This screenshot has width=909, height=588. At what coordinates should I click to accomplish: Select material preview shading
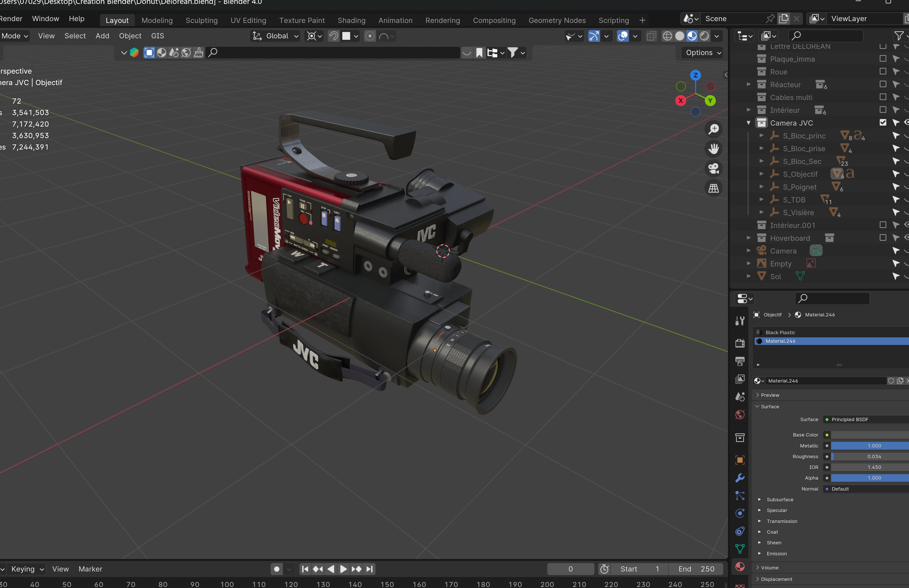tap(692, 36)
